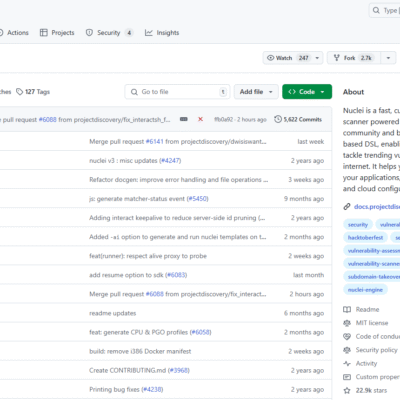Click 'Added -ai option to generate' commit
The width and height of the screenshot is (400, 400).
point(178,237)
